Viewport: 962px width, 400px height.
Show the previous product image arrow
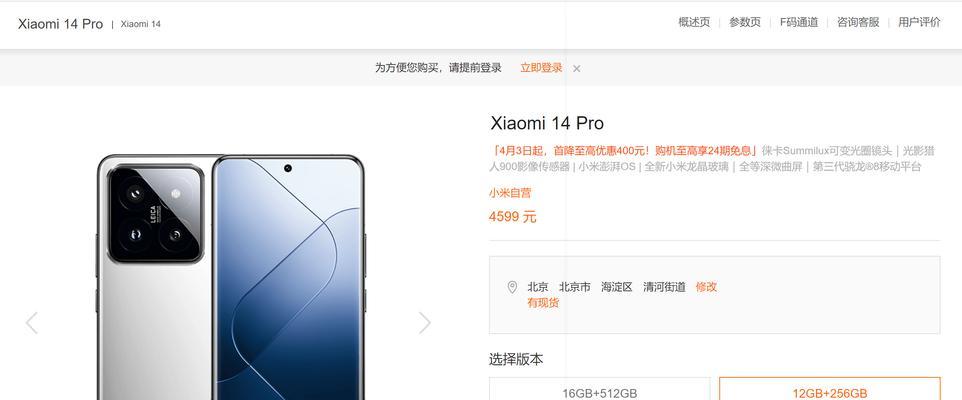(31, 323)
